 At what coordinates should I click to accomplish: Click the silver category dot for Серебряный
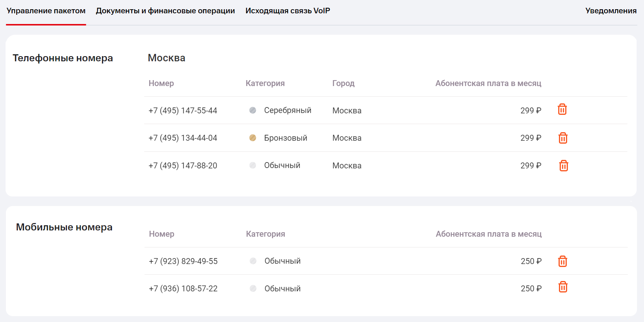pos(253,110)
